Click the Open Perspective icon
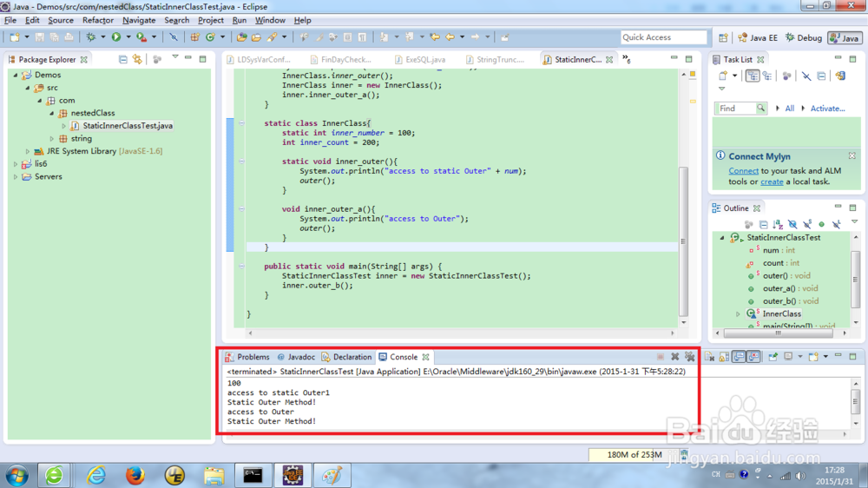This screenshot has height=488, width=868. coord(723,37)
